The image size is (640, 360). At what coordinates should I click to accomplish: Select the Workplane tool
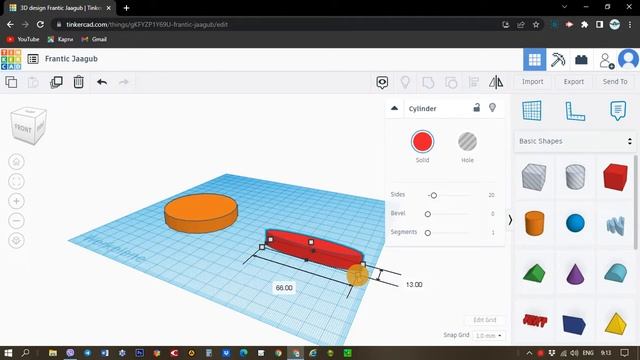click(532, 111)
